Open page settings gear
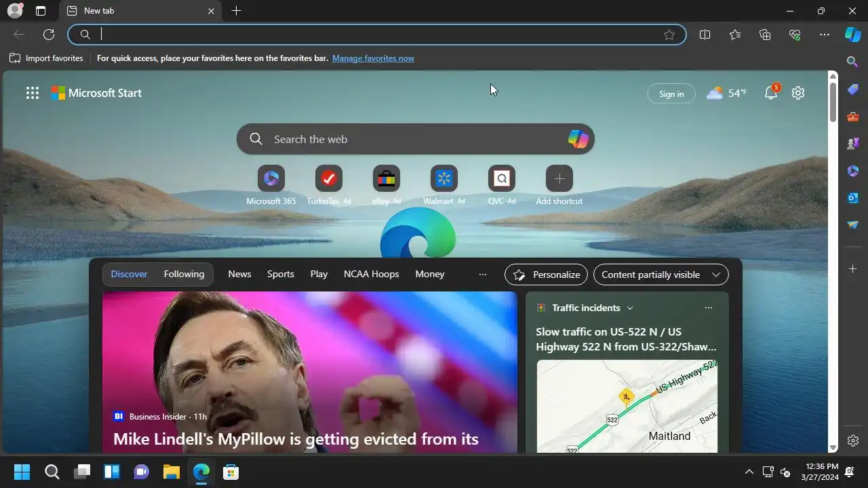Screen dimensions: 868x488 [x=798, y=93]
